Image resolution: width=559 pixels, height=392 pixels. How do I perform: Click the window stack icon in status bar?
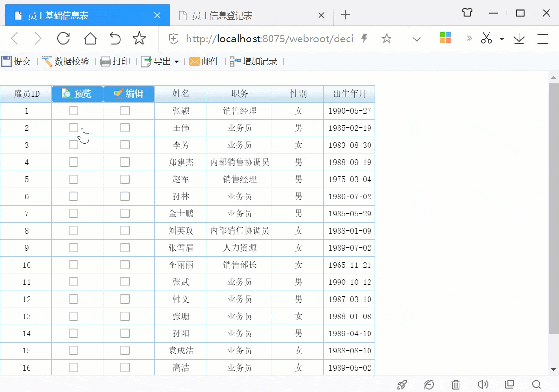coord(509,384)
